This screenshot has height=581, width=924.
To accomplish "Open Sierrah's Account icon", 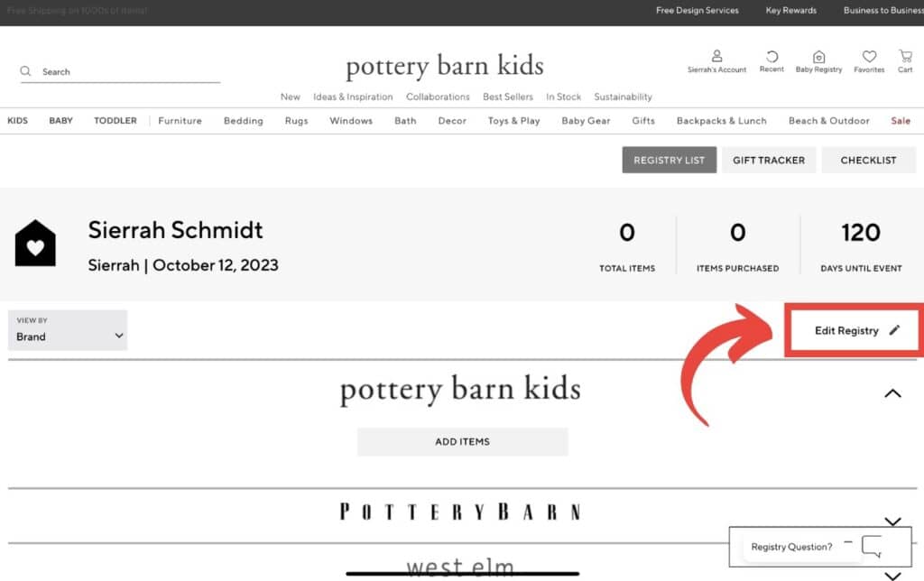I will [716, 56].
